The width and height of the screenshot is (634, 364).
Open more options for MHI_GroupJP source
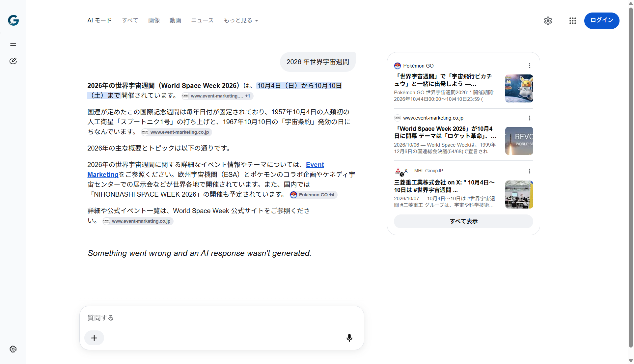click(530, 171)
